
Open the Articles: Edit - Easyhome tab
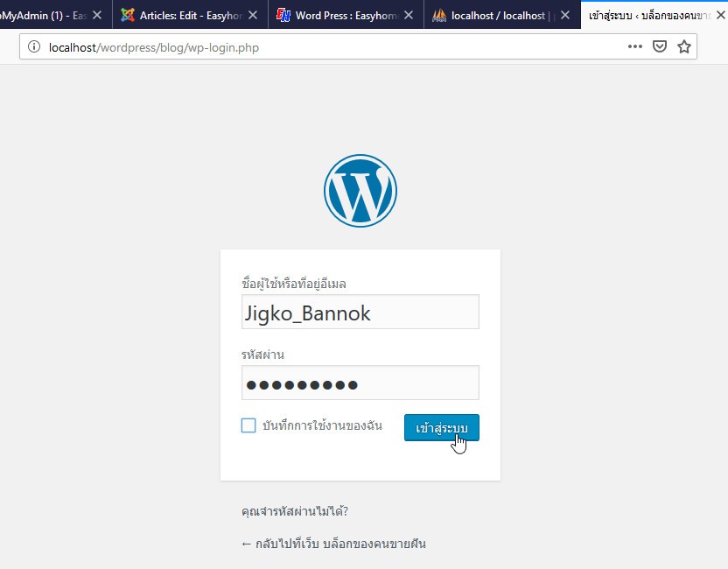tap(184, 14)
